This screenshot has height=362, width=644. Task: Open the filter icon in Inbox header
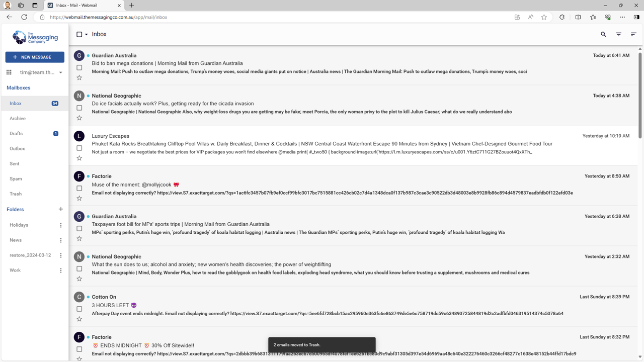tap(618, 34)
